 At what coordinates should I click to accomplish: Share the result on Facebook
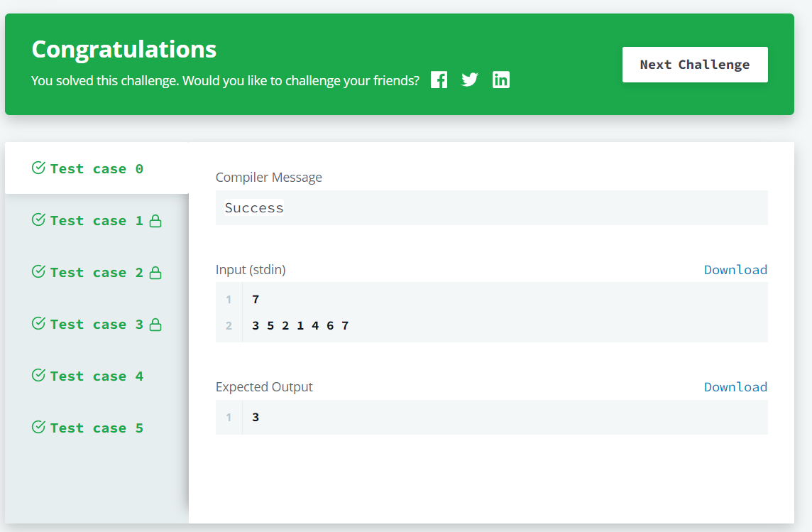[x=439, y=80]
